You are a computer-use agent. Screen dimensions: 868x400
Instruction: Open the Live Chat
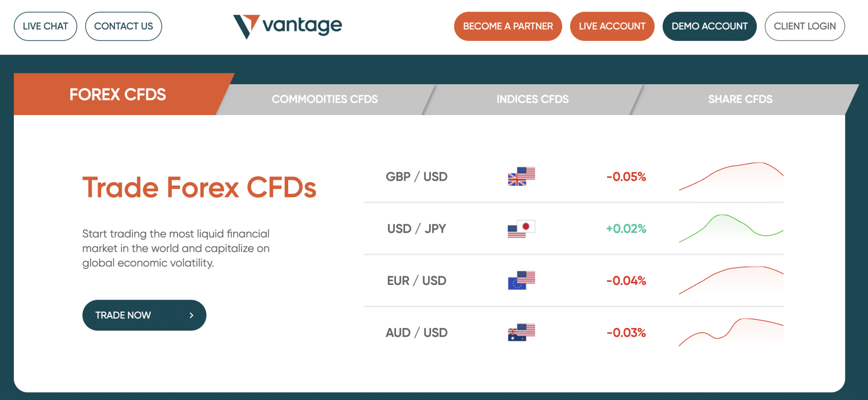click(45, 26)
